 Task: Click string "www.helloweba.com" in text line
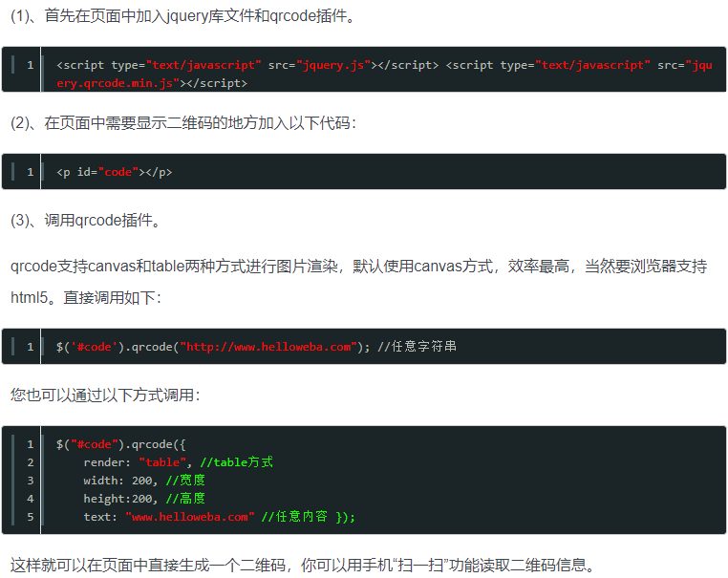[190, 517]
